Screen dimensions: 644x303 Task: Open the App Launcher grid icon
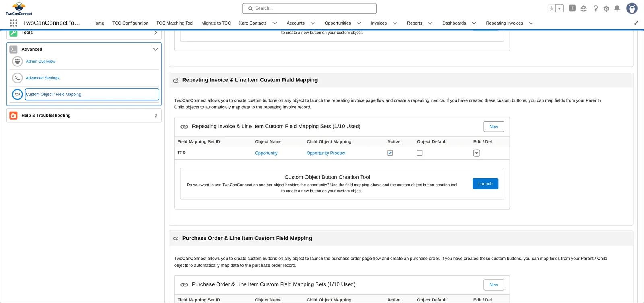(13, 23)
